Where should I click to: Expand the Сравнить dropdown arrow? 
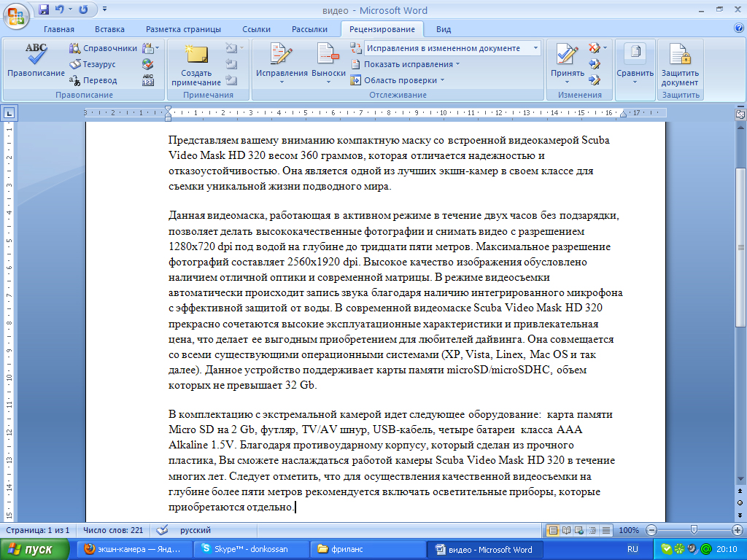click(x=635, y=82)
